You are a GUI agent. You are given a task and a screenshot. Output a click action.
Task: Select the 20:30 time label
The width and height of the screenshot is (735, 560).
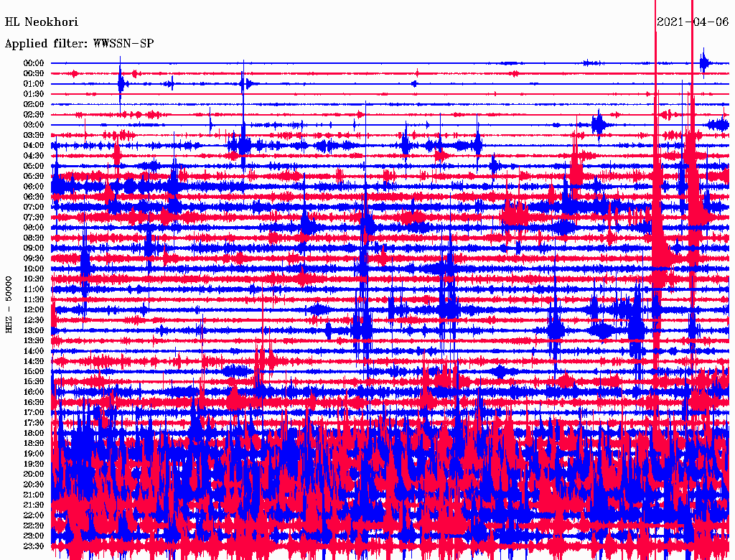click(34, 485)
